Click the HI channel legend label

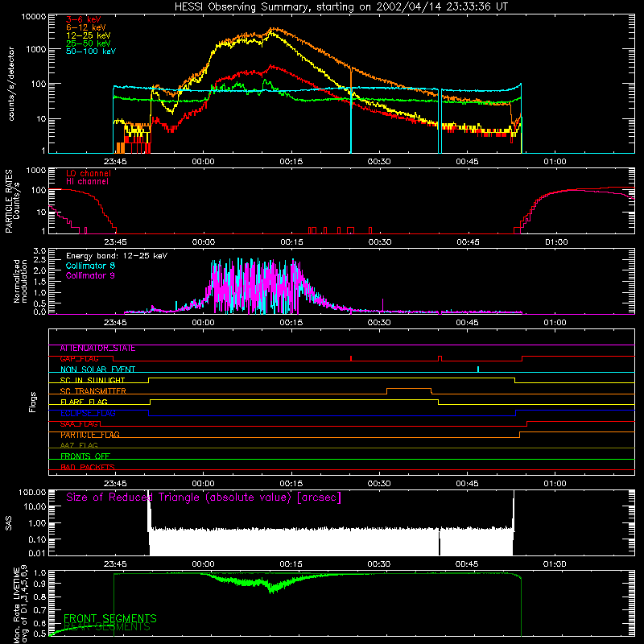pyautogui.click(x=87, y=182)
